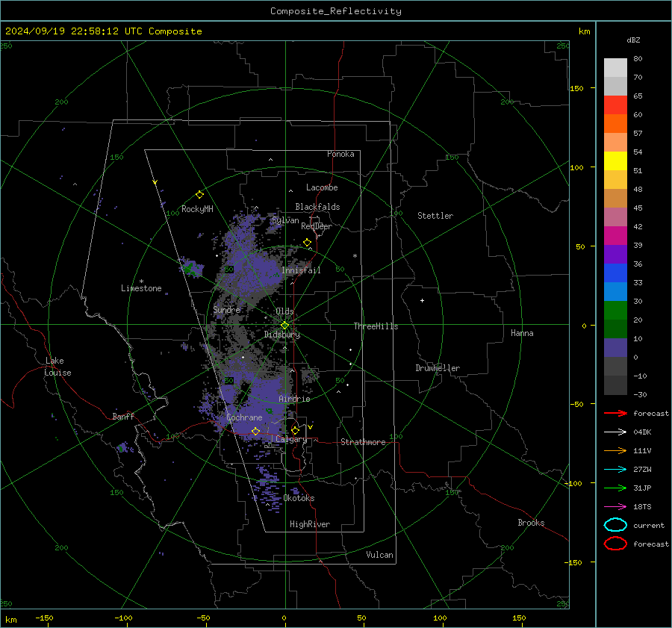Click the 'Sylvan' map label

pos(285,220)
